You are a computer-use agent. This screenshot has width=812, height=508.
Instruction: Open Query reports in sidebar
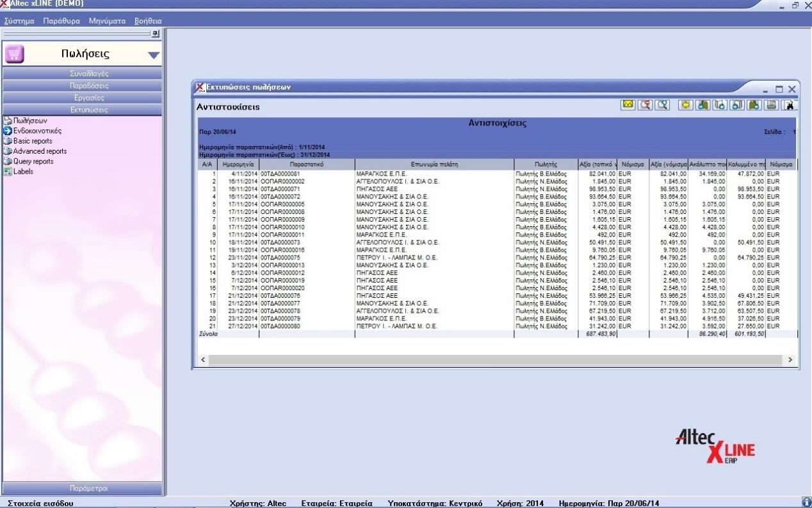[x=28, y=161]
